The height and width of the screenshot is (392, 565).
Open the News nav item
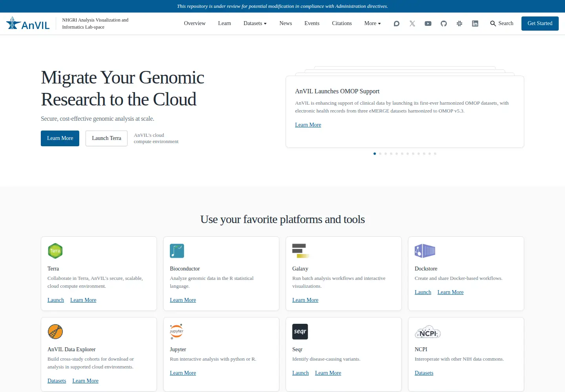[286, 24]
